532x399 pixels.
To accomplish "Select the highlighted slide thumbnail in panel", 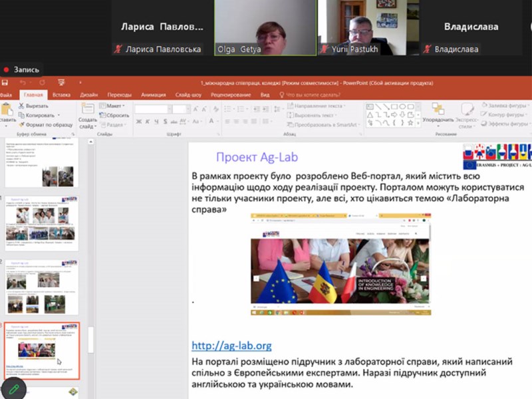I will (43, 351).
